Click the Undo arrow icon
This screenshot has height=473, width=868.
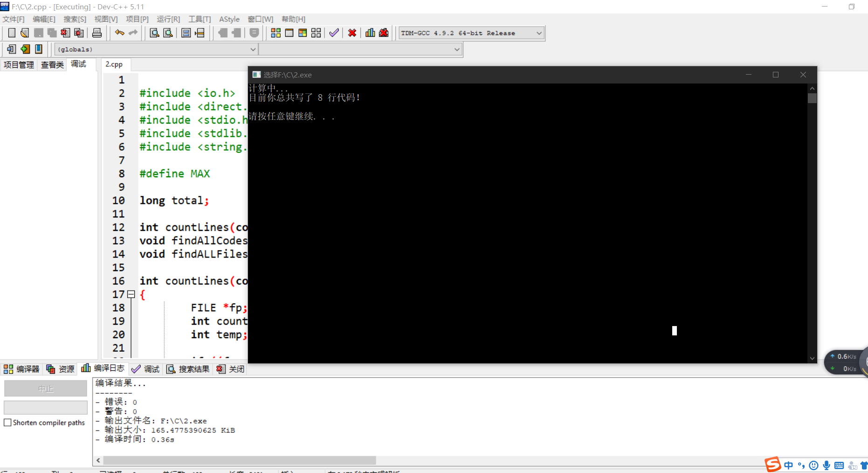click(x=119, y=33)
